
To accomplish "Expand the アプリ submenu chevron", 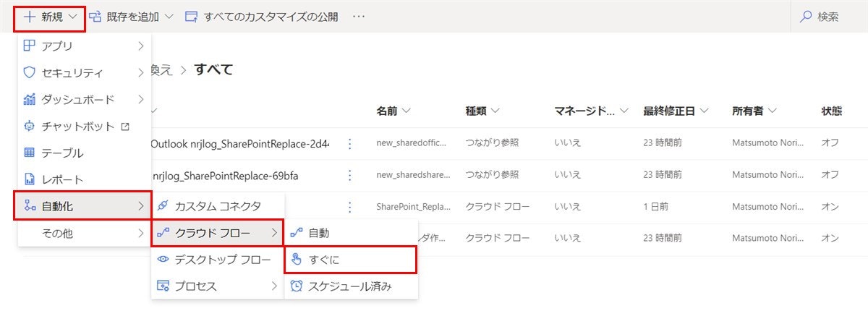I will click(140, 46).
